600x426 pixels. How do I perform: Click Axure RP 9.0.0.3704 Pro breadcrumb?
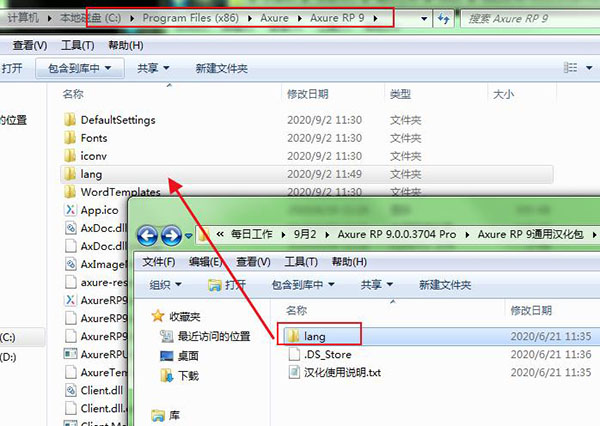[x=397, y=234]
